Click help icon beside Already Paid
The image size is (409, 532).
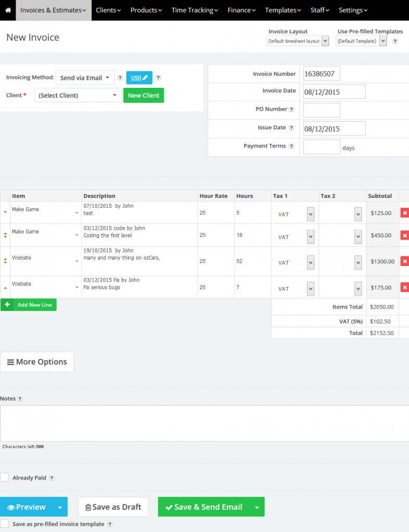51,478
